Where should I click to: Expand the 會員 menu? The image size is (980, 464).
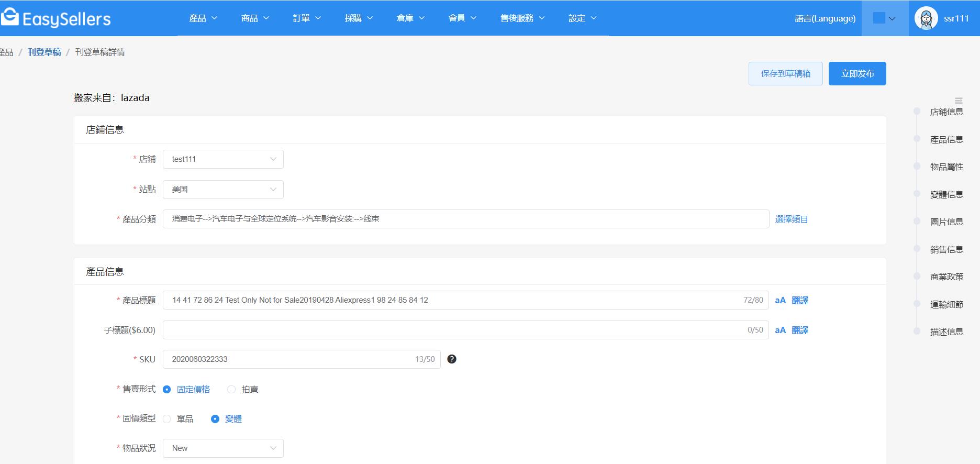click(462, 18)
